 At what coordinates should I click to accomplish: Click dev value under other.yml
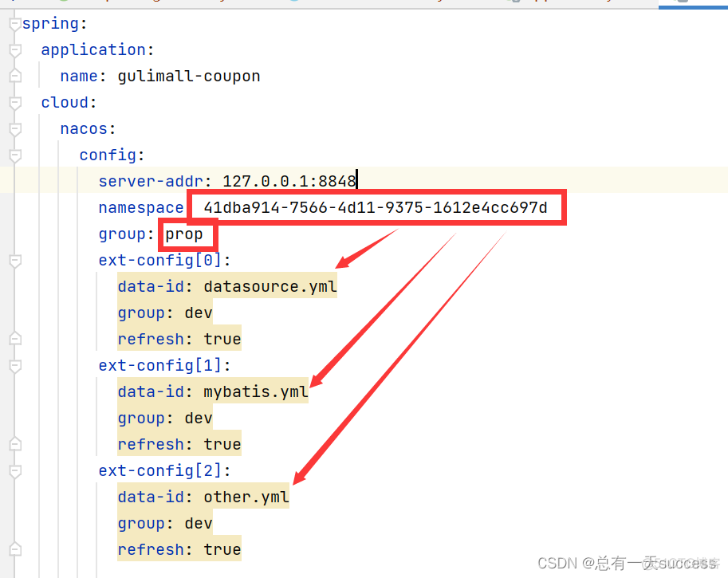coord(199,524)
